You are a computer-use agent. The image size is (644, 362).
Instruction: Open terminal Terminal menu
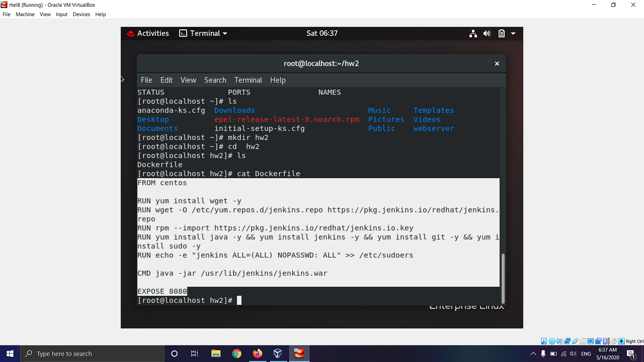pyautogui.click(x=248, y=80)
